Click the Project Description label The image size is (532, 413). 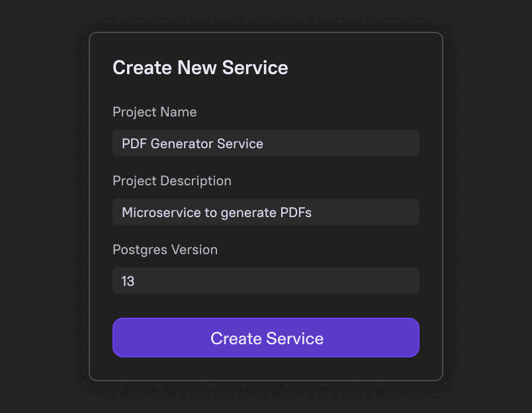click(x=172, y=181)
